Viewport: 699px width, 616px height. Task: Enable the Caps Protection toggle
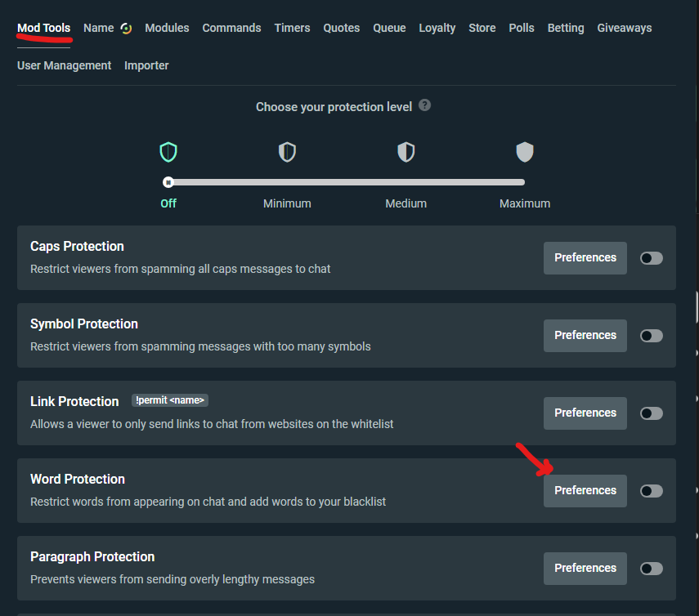651,257
